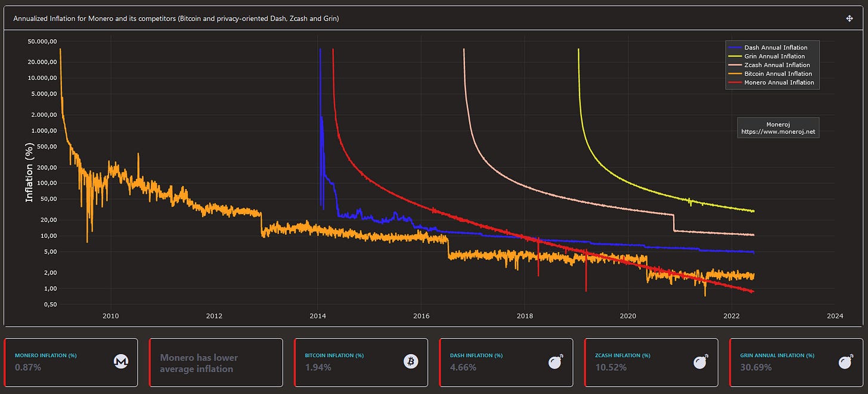Click the 10.52% Zcash inflation value
868x394 pixels.
tap(611, 367)
